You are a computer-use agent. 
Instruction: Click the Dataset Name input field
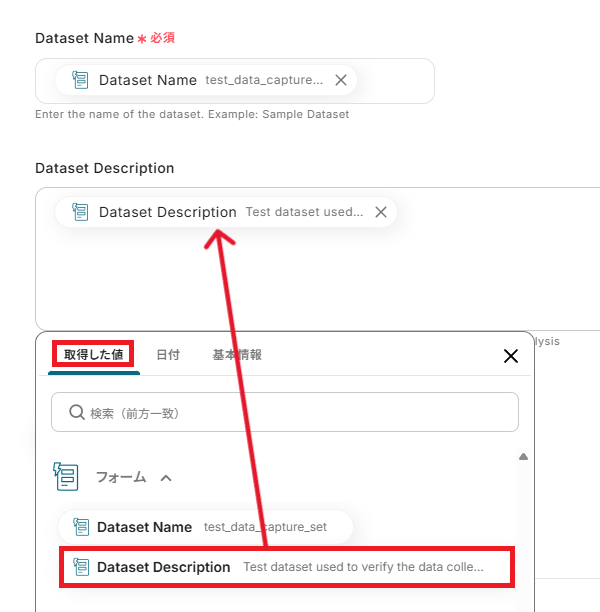coord(235,81)
